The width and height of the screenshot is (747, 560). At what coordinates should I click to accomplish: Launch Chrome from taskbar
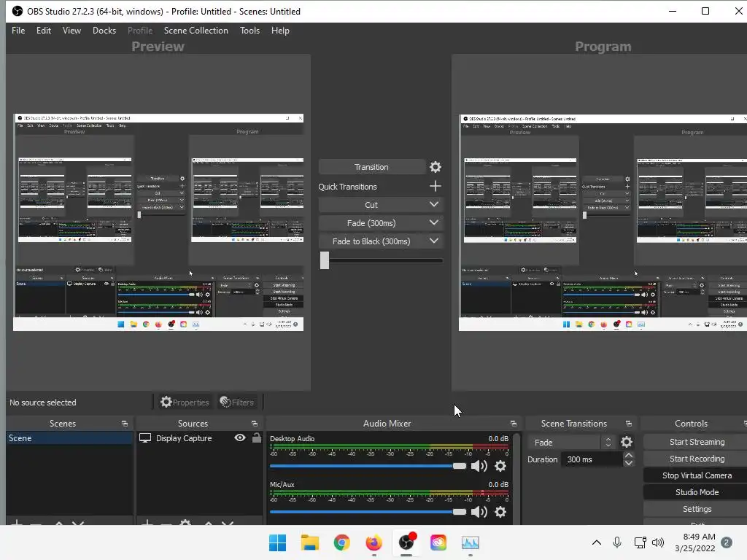point(341,542)
